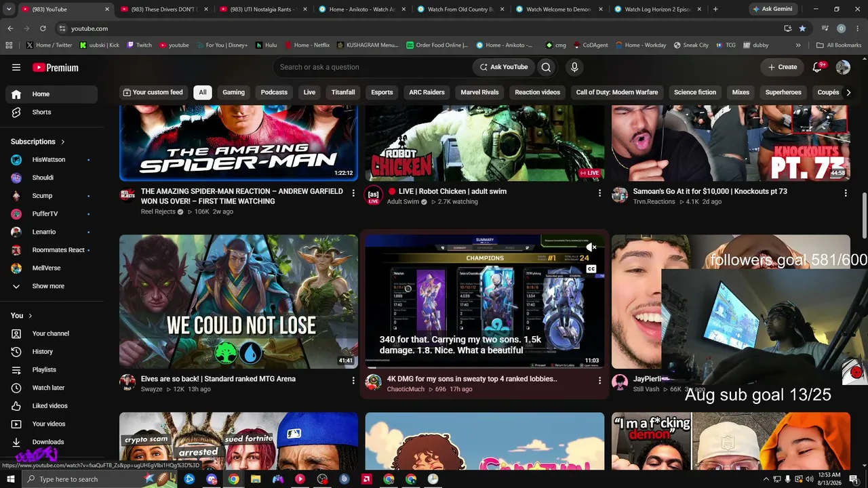Toggle captions on the video preview

click(591, 269)
